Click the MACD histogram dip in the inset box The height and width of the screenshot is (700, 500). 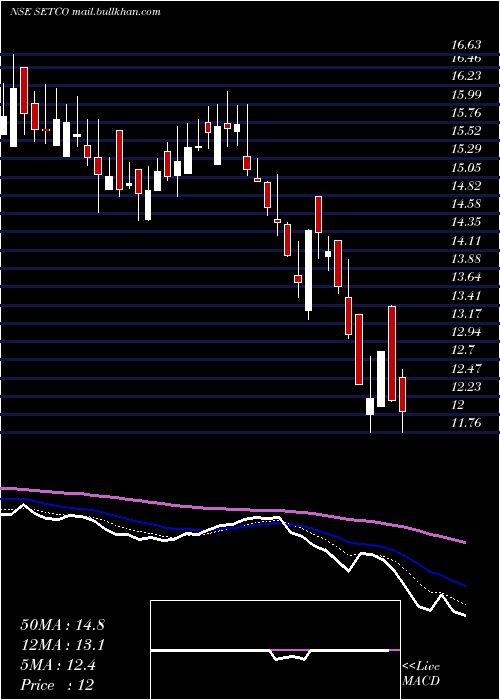point(290,655)
